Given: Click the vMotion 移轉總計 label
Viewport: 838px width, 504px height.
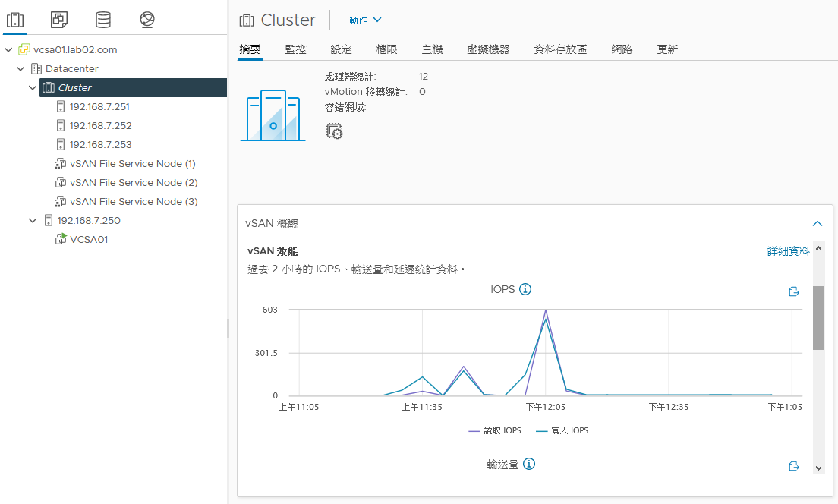Looking at the screenshot, I should [366, 91].
